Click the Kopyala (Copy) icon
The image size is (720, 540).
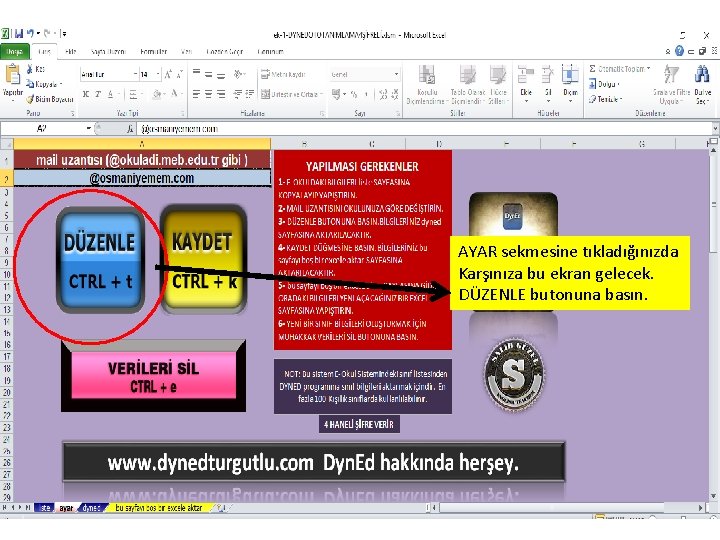click(x=30, y=84)
